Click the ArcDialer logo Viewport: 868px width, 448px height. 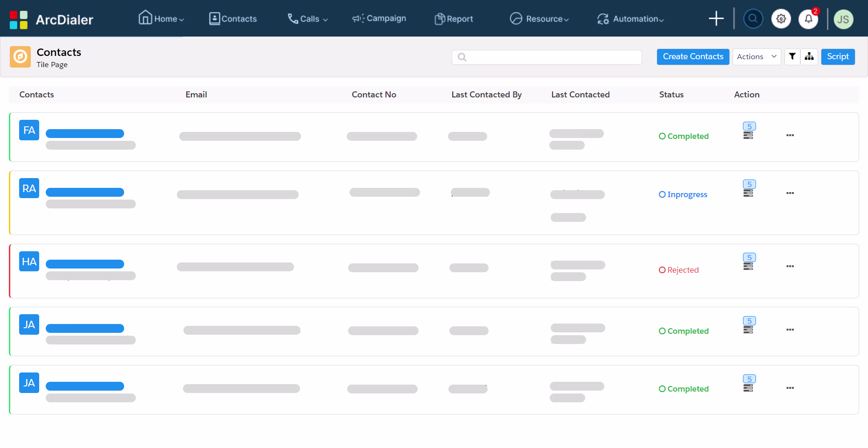[51, 20]
